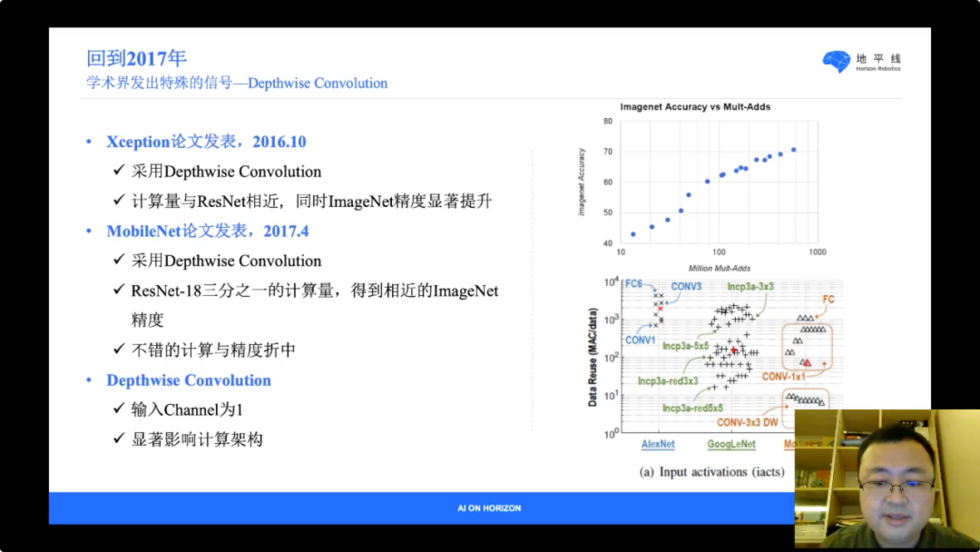
Task: Click the Million Mult-Adds axis label
Action: click(719, 268)
